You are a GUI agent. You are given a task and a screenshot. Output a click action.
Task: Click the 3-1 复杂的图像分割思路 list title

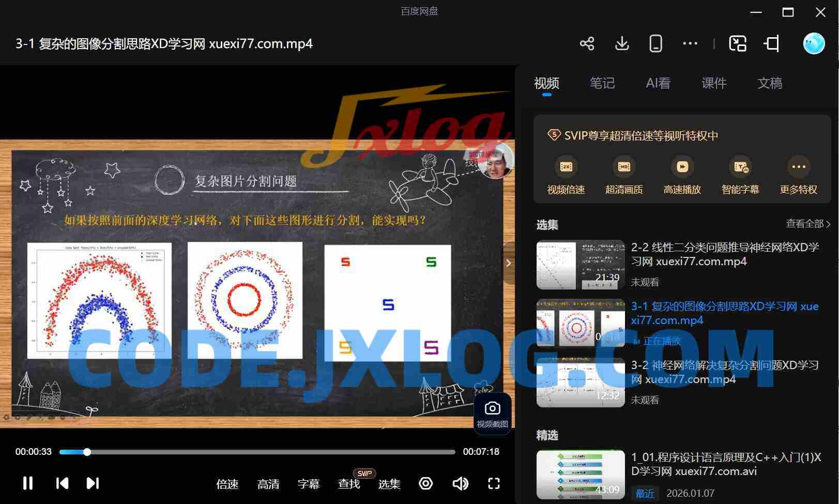(725, 313)
